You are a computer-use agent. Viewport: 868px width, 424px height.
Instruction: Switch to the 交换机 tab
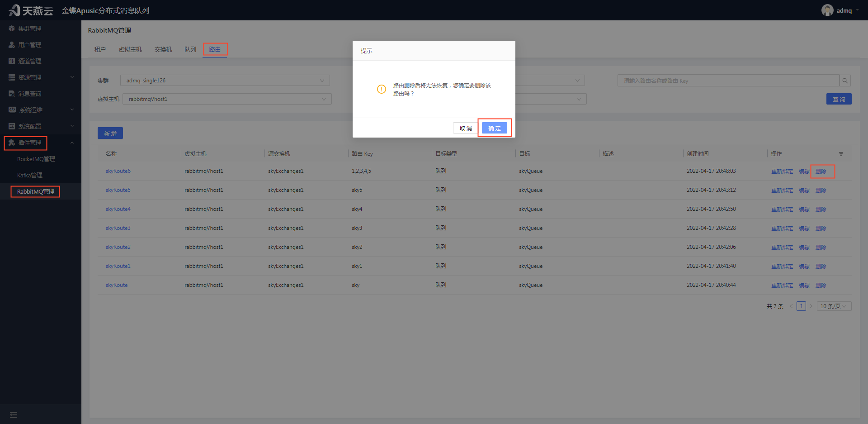(163, 49)
